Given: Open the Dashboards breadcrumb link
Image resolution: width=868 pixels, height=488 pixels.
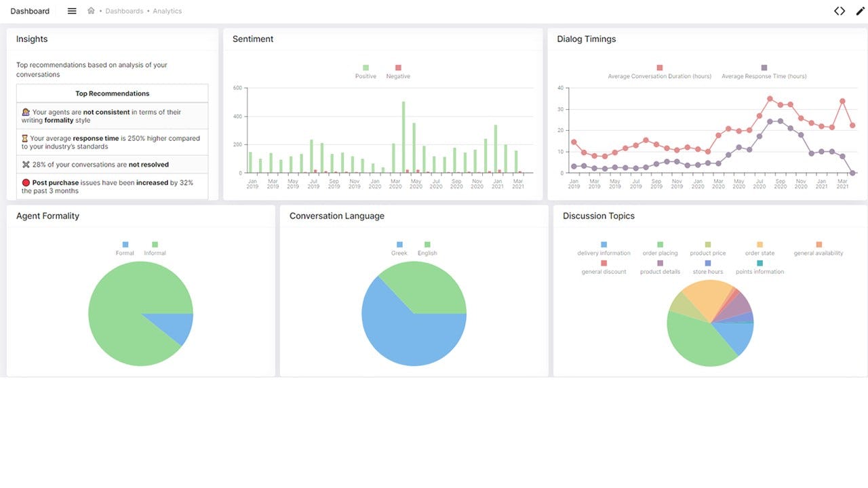Looking at the screenshot, I should point(124,11).
